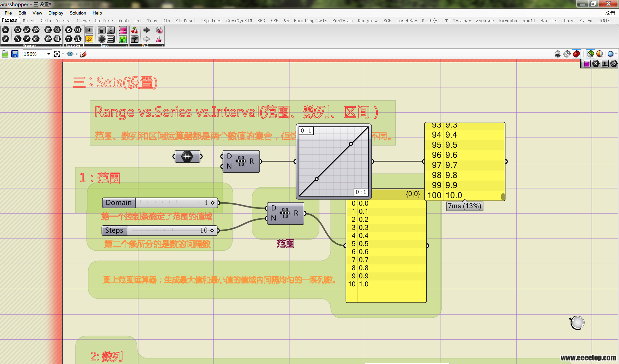Open the Solution menu

click(78, 13)
